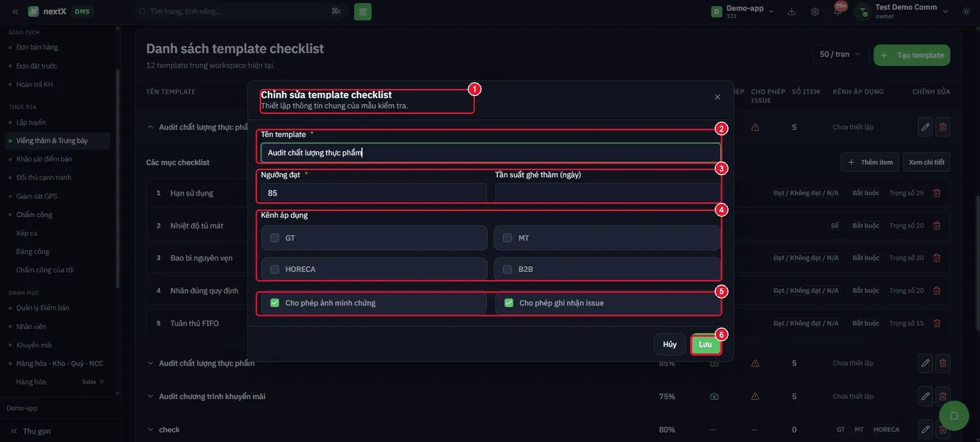
Task: Delete the Nhiệt độ tủ mát checklist item
Action: 937,226
